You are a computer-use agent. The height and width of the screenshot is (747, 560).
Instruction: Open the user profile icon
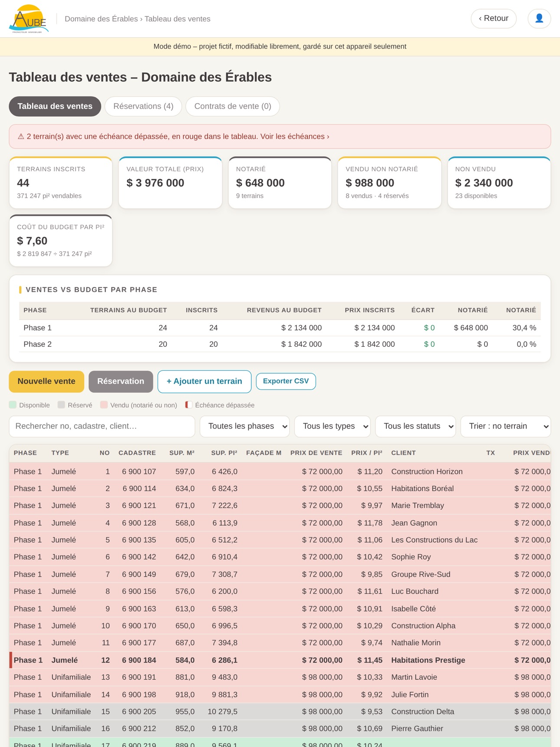pos(539,19)
